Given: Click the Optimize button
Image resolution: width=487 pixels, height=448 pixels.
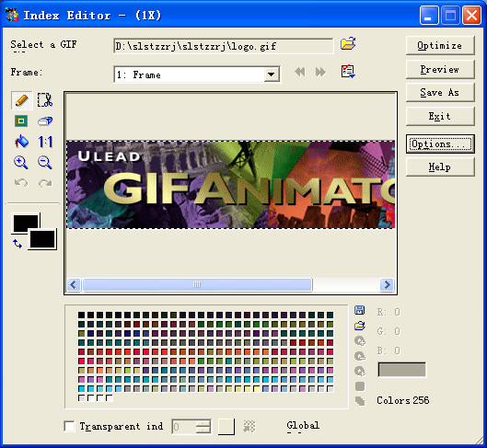Looking at the screenshot, I should [440, 46].
